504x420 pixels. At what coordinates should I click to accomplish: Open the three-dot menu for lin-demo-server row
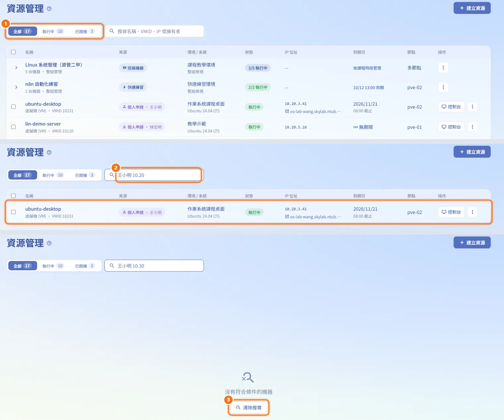click(472, 127)
